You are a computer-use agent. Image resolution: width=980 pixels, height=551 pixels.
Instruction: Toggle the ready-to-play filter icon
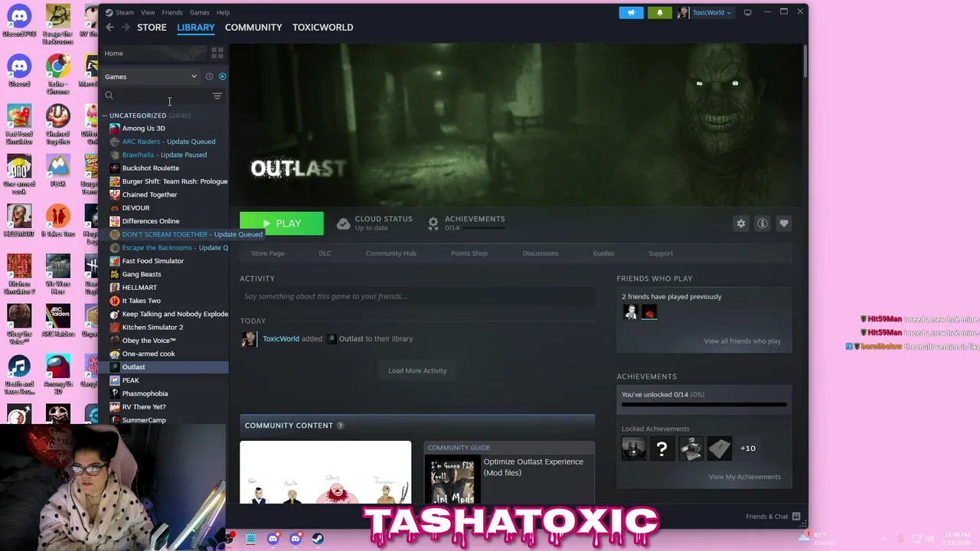[x=222, y=77]
